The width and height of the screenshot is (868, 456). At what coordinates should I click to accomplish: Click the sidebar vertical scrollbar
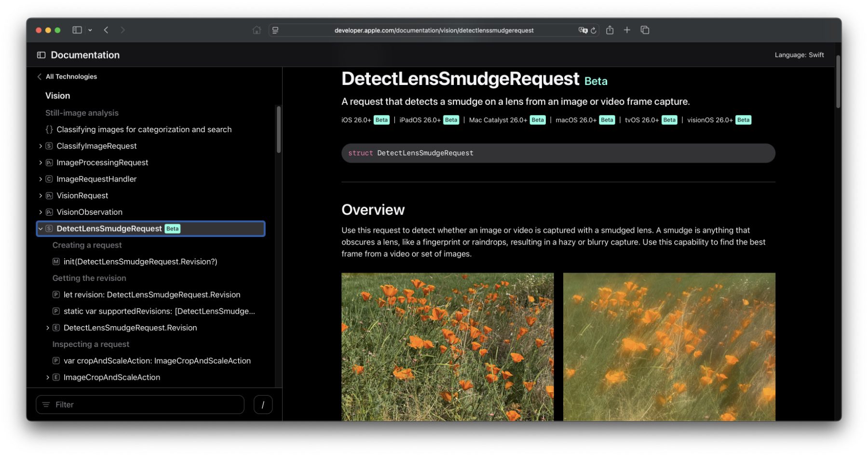pos(279,130)
